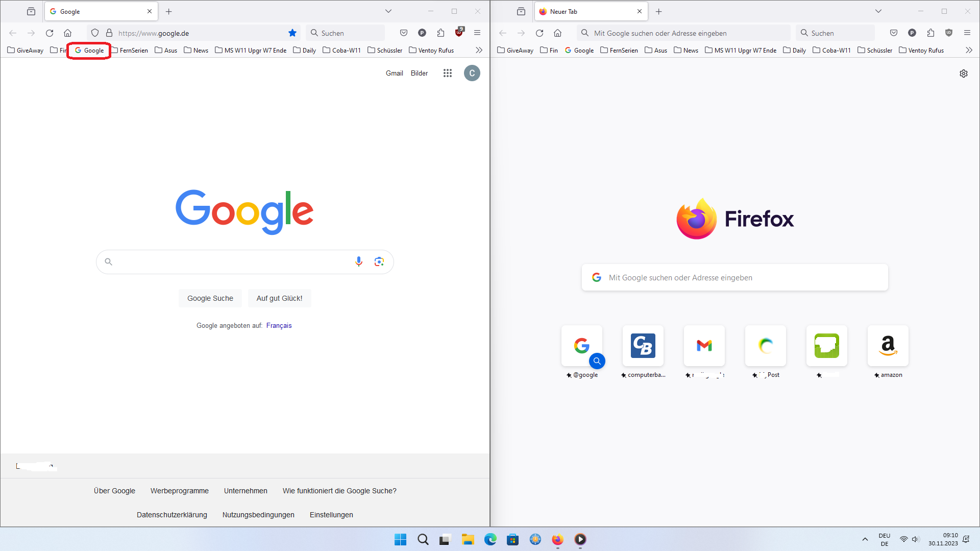The height and width of the screenshot is (551, 980).
Task: Open Ventoy Rufus bookmark folder in right window
Action: (921, 50)
